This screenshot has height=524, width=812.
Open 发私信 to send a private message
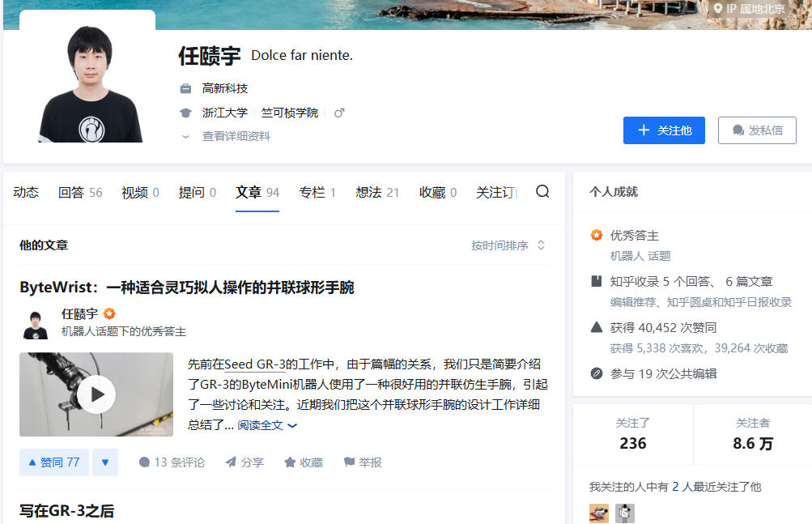pos(757,130)
